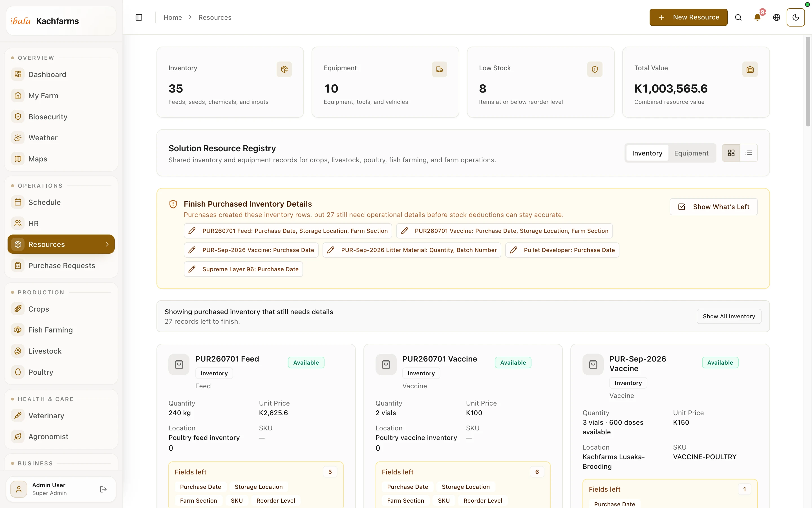
Task: Expand the Resources chevron arrow
Action: (x=107, y=244)
